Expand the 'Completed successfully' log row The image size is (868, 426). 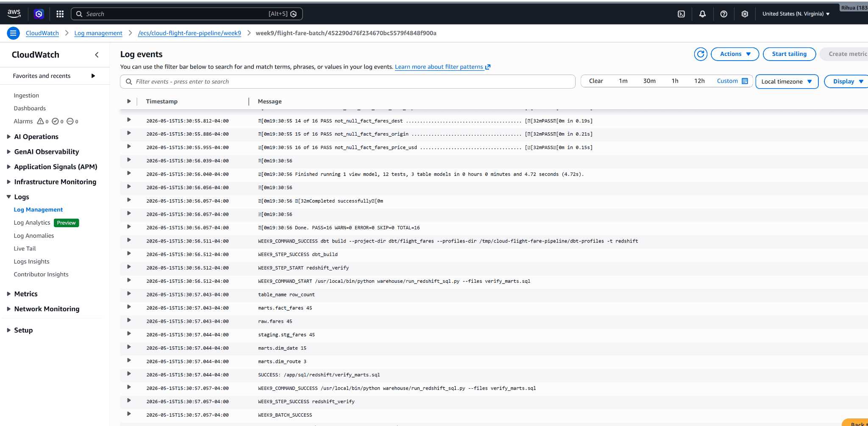(129, 200)
